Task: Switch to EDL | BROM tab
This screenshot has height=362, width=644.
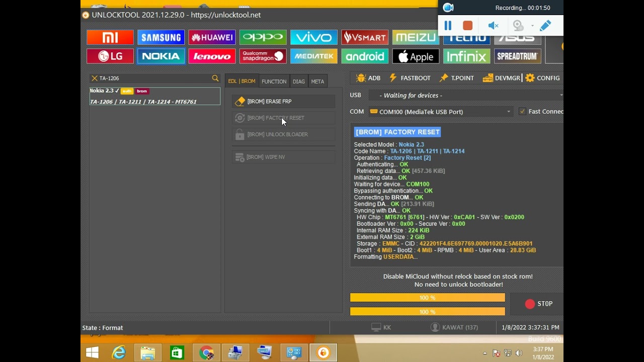Action: click(242, 81)
